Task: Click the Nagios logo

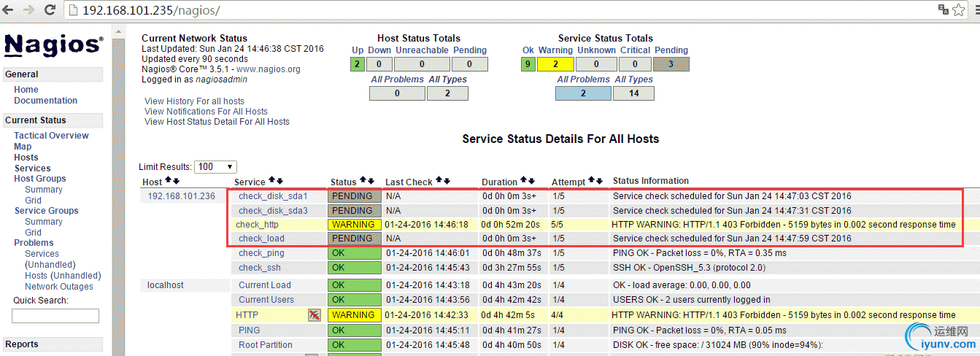Action: pyautogui.click(x=54, y=45)
